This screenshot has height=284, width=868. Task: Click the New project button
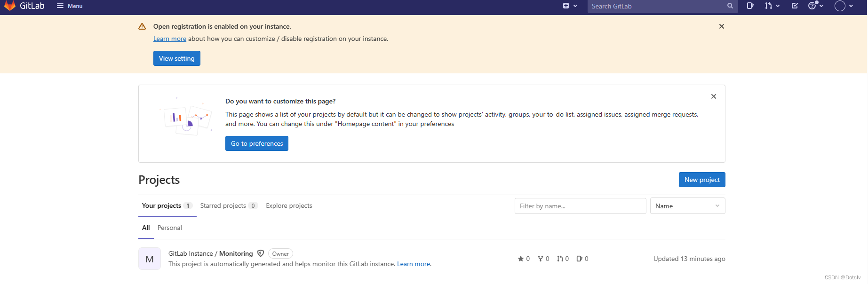coord(702,180)
